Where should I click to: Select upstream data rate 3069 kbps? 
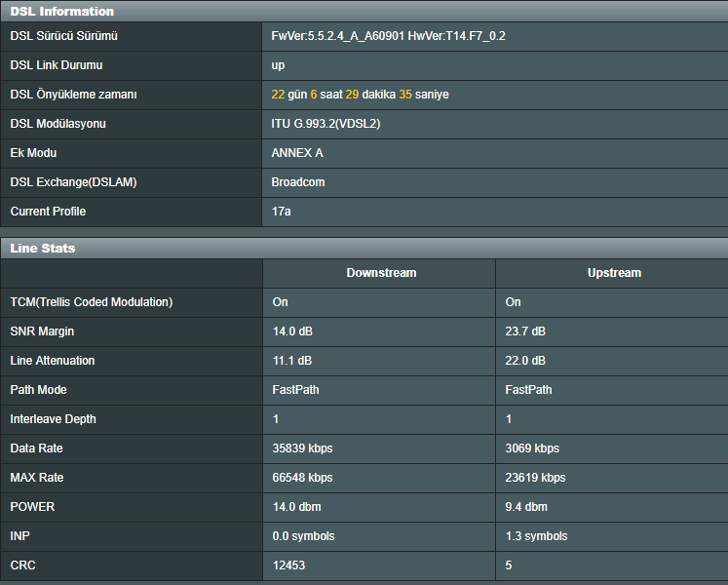(x=532, y=448)
